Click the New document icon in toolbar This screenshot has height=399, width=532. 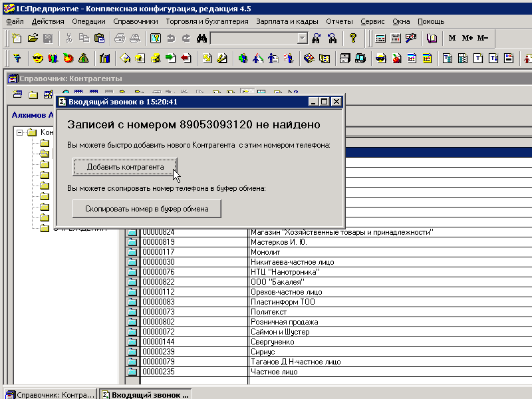click(x=17, y=39)
